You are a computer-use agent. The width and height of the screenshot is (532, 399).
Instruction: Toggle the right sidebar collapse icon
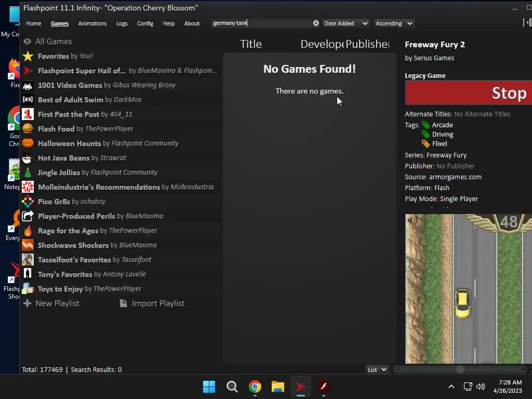[x=527, y=23]
